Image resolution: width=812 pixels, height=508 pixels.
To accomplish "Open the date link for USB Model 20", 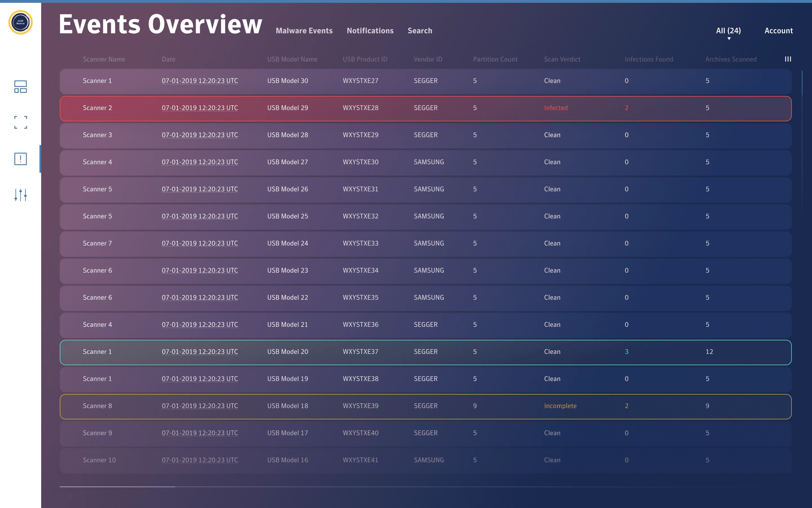I will pyautogui.click(x=200, y=351).
